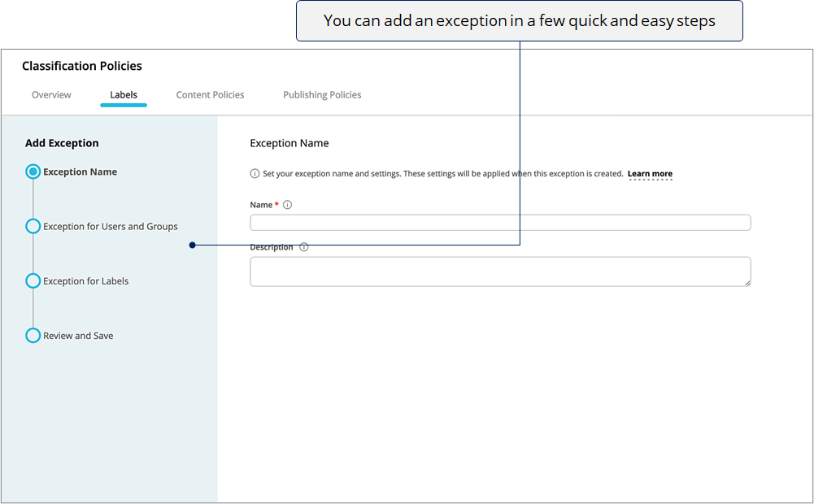
Task: Open the Labels tab
Action: tap(124, 94)
